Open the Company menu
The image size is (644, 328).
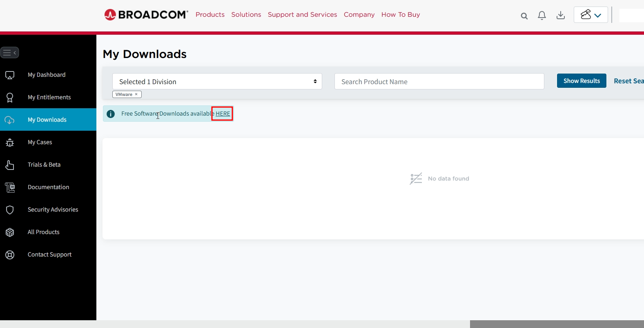(359, 15)
